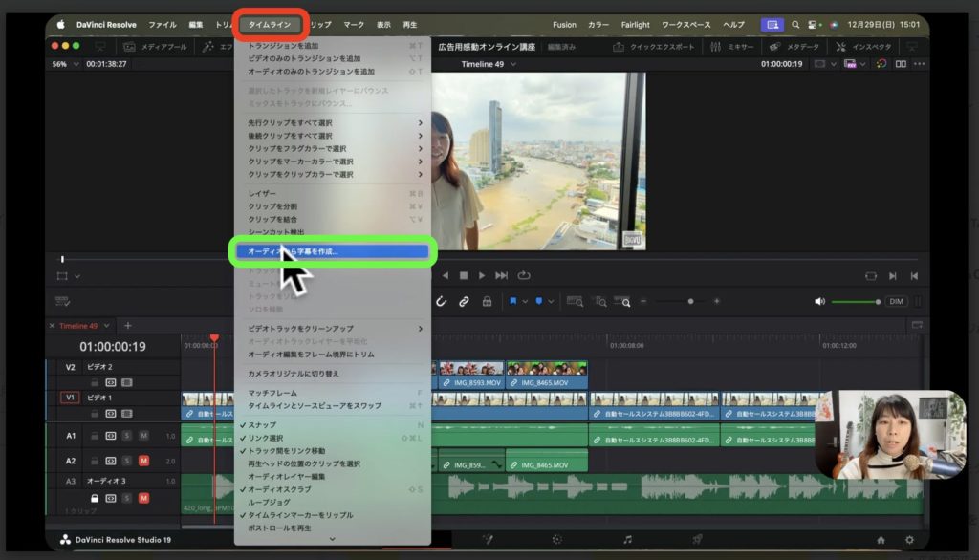Toggle the snapping magnet tool
Image resolution: width=979 pixels, height=560 pixels.
coord(441,301)
